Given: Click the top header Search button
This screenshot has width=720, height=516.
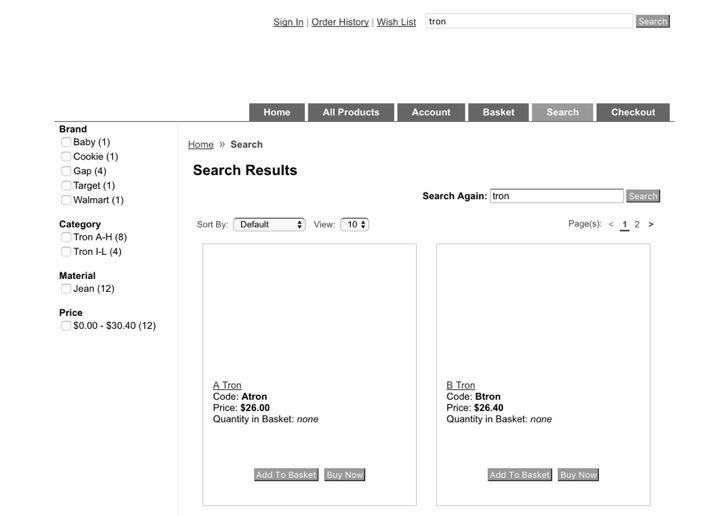Looking at the screenshot, I should (652, 21).
